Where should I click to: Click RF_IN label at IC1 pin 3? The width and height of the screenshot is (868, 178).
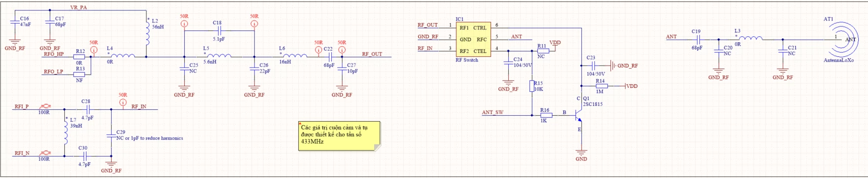(x=425, y=48)
